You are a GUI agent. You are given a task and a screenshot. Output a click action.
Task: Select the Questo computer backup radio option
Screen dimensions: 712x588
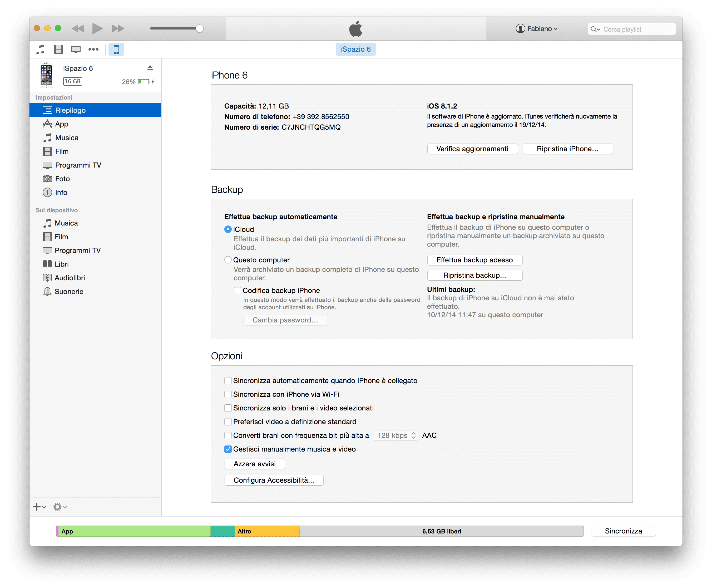[x=228, y=260]
